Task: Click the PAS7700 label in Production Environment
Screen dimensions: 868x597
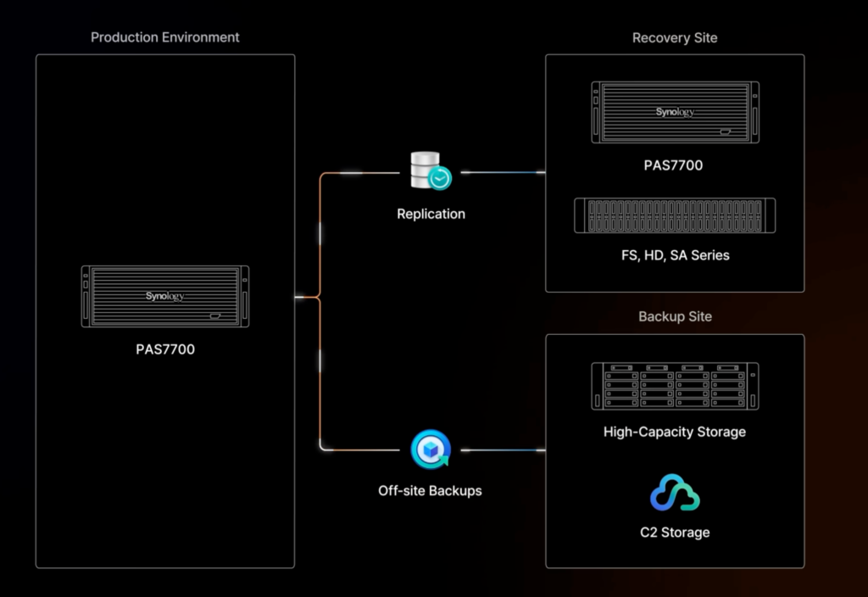Action: (x=165, y=349)
